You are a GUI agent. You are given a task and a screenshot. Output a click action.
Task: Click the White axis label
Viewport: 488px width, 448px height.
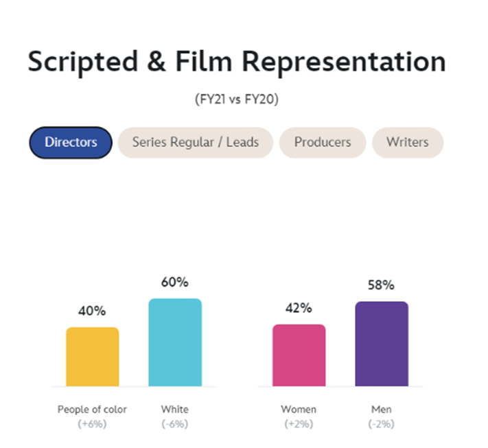pyautogui.click(x=174, y=410)
